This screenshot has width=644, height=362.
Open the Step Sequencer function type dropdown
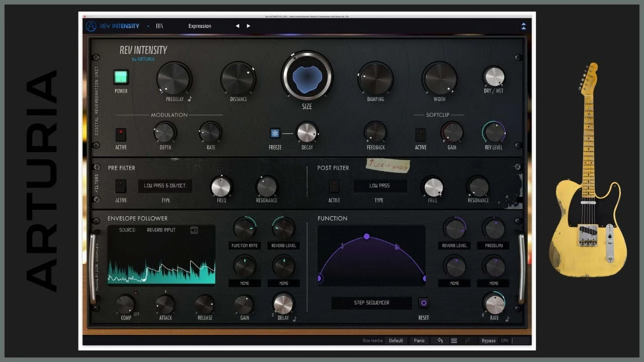point(371,303)
